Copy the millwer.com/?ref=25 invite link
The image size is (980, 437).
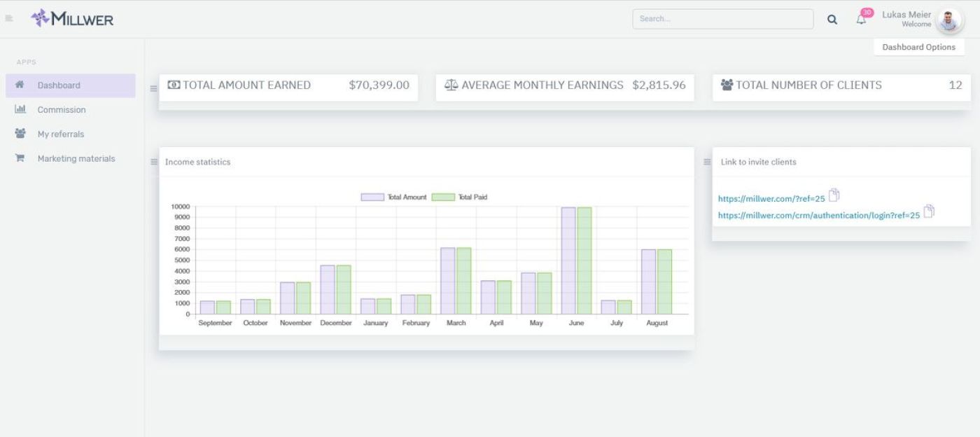834,195
